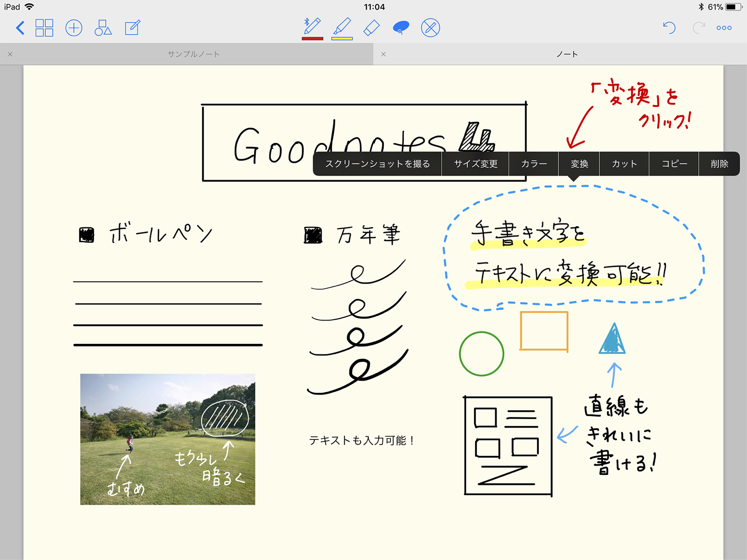Viewport: 747px width, 560px height.
Task: Choose コピー in the popup menu
Action: point(674,164)
